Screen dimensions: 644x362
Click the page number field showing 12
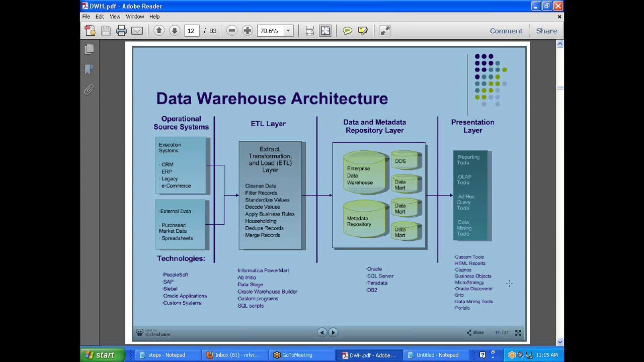click(191, 31)
